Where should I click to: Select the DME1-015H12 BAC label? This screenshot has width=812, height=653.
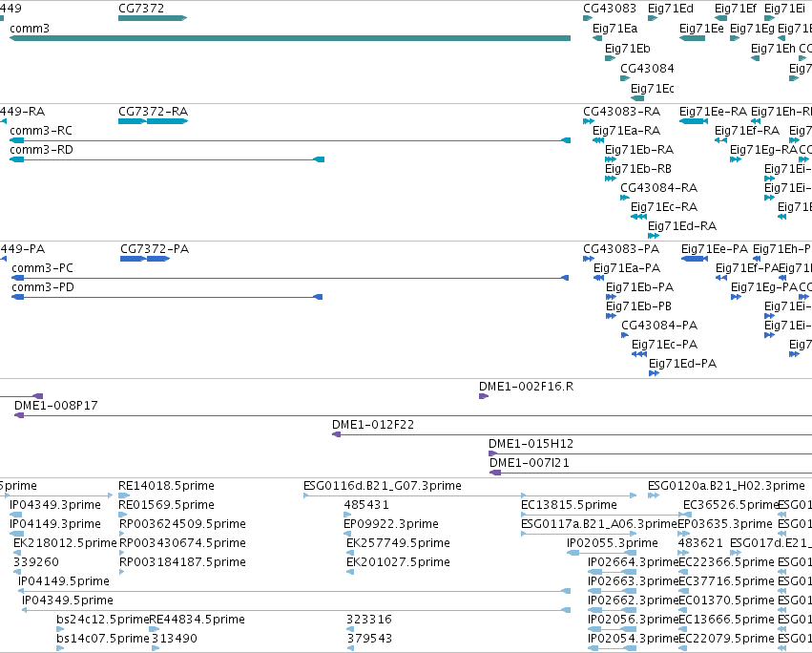click(531, 444)
